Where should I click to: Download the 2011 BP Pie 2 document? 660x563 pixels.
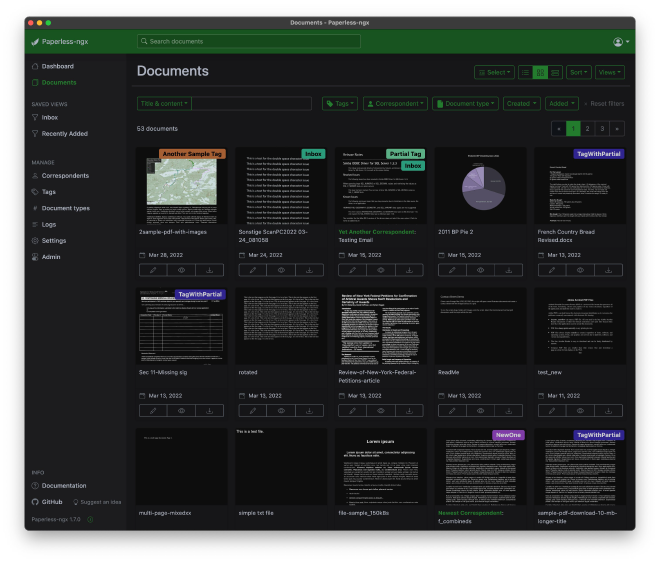[x=509, y=270]
